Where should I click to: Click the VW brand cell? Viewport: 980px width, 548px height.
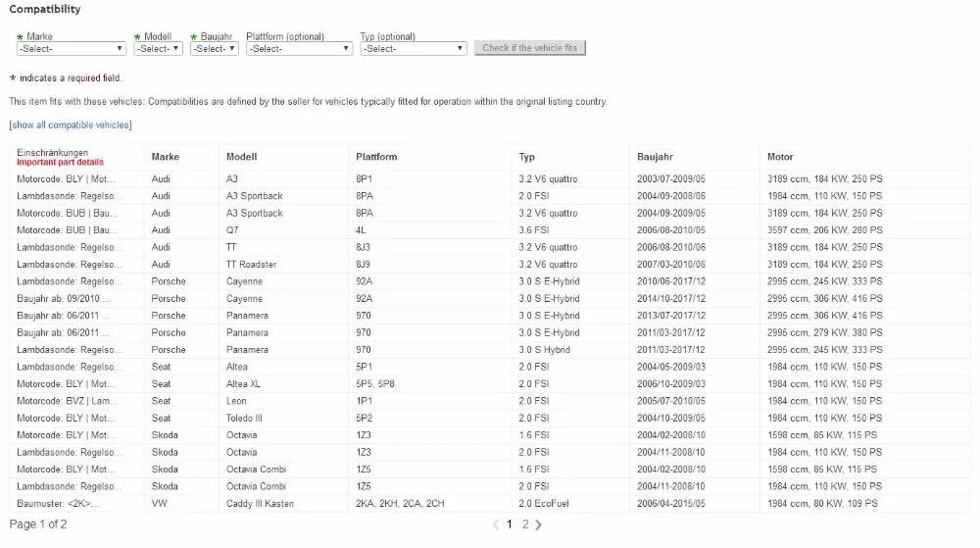(x=160, y=504)
